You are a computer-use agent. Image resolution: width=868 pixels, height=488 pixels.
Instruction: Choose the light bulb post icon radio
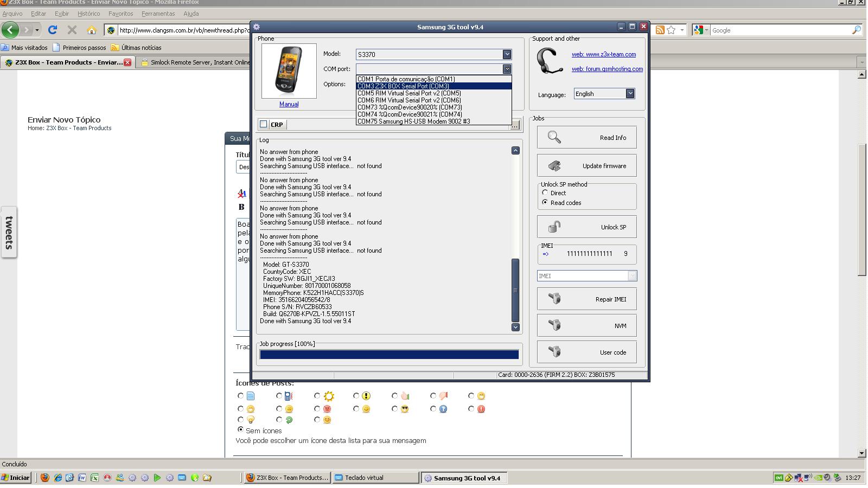pyautogui.click(x=240, y=419)
